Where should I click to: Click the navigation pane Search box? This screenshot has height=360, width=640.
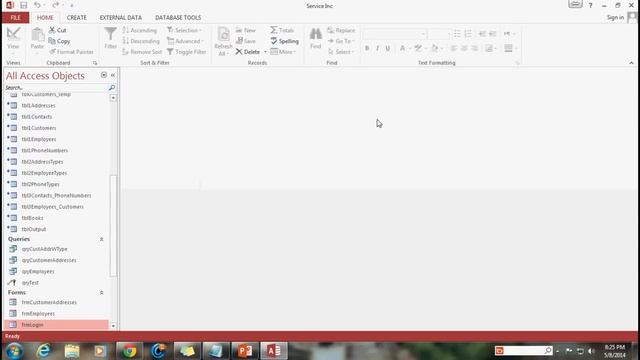click(x=56, y=87)
